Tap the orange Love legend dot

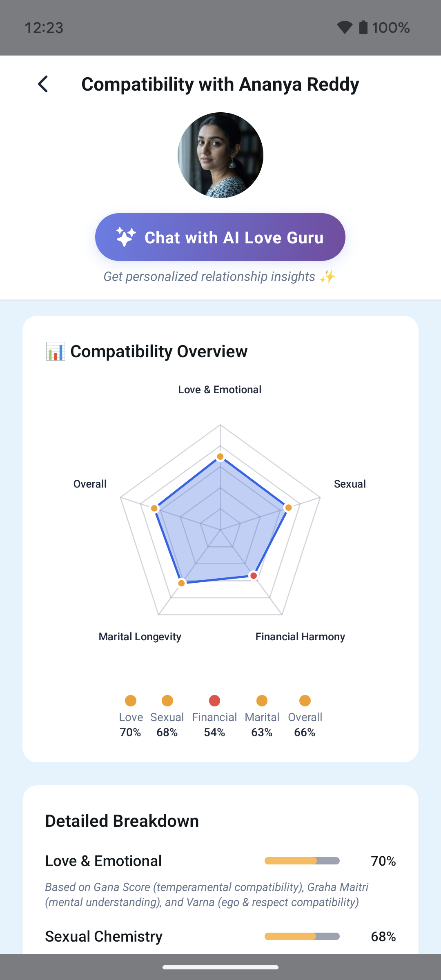(131, 701)
